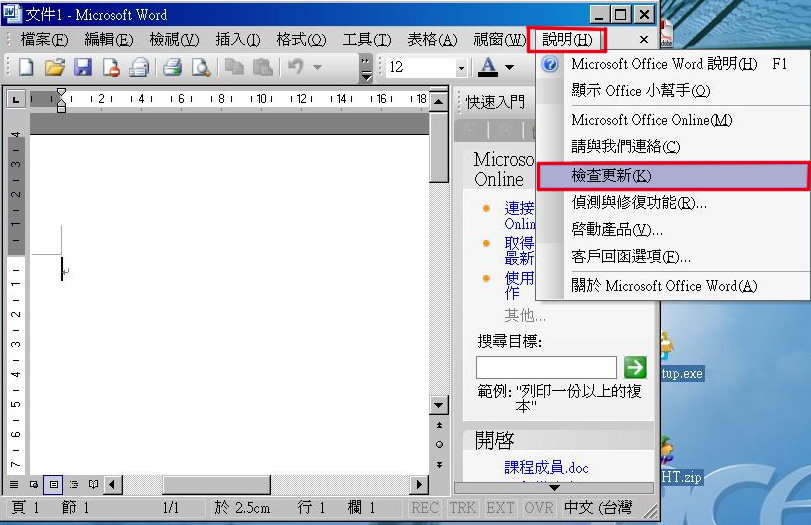Select 關於 Microsoft Office Word(A) menu item
Image resolution: width=811 pixels, height=525 pixels.
tap(673, 286)
